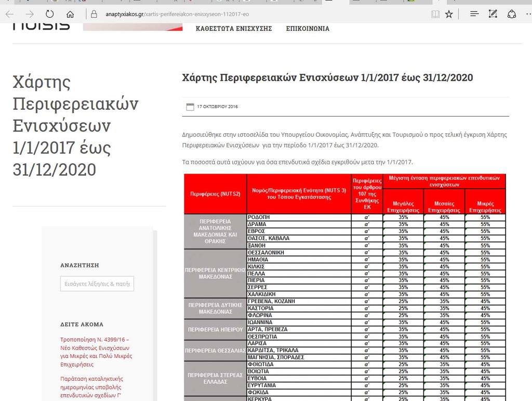Screen dimensions: 532x401
Task: Click the 'ΓΡΕΒΕΝΑ, ΚΟΖΑΝΗ' table cell
Action: (x=299, y=301)
